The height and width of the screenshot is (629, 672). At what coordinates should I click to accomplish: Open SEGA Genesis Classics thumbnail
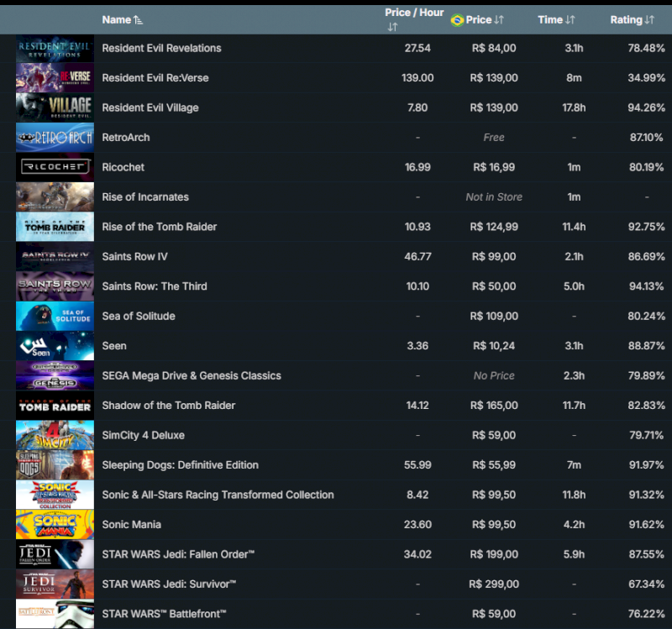click(55, 375)
